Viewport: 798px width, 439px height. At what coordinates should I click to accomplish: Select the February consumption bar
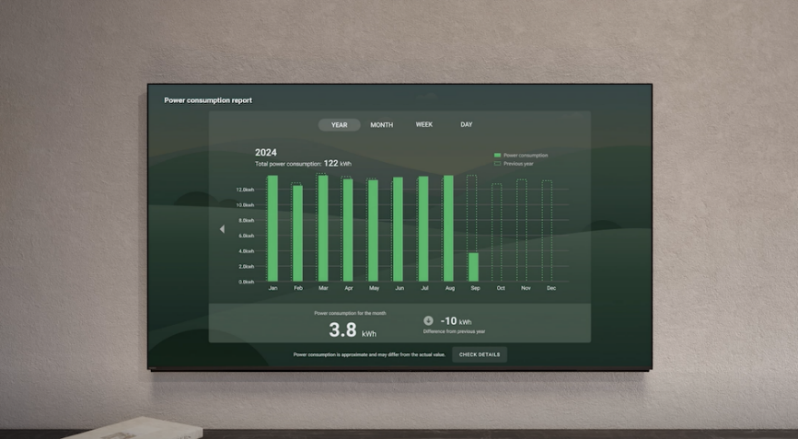tap(297, 233)
